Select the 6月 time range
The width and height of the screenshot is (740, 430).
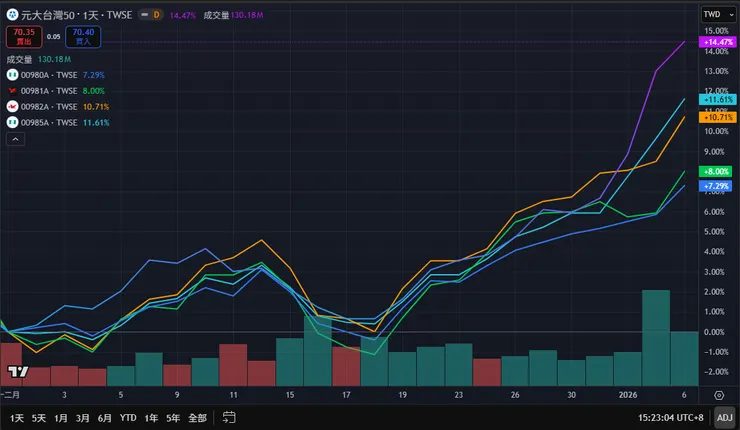click(x=105, y=418)
